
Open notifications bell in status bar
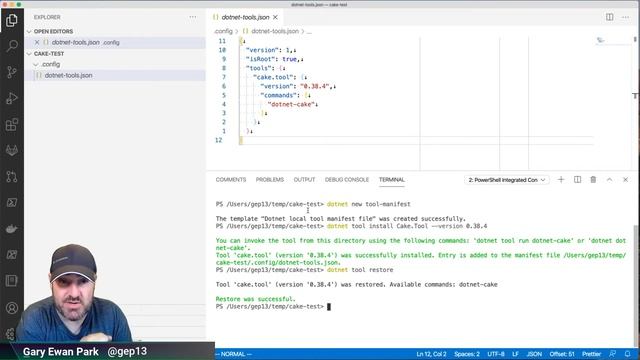click(627, 354)
